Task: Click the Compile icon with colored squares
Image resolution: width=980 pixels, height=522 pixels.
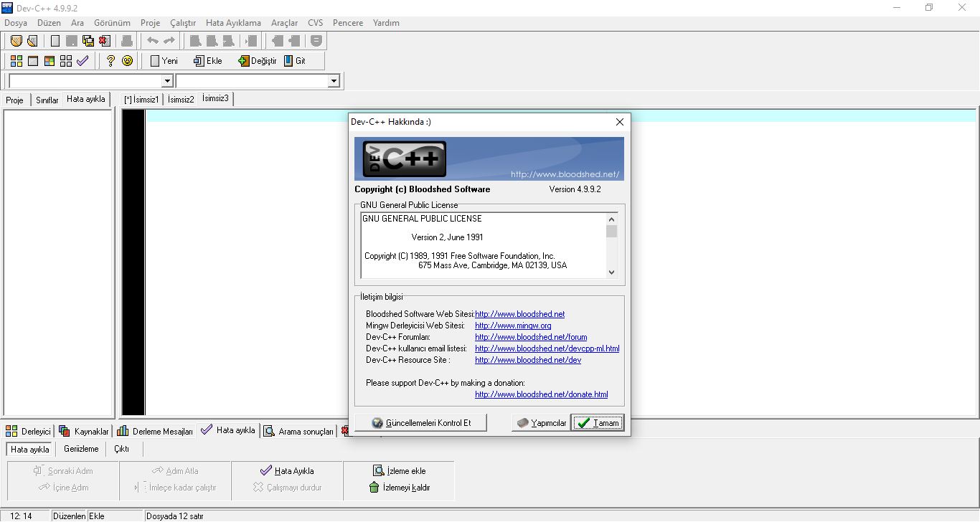Action: 16,61
